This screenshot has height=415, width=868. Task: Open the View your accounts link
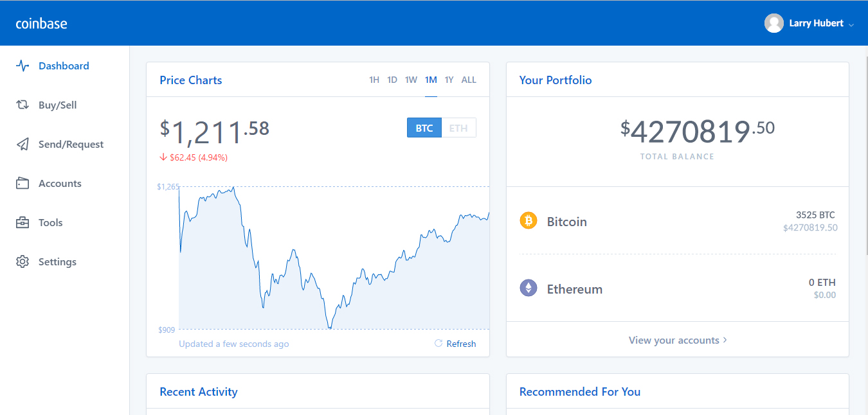tap(678, 340)
